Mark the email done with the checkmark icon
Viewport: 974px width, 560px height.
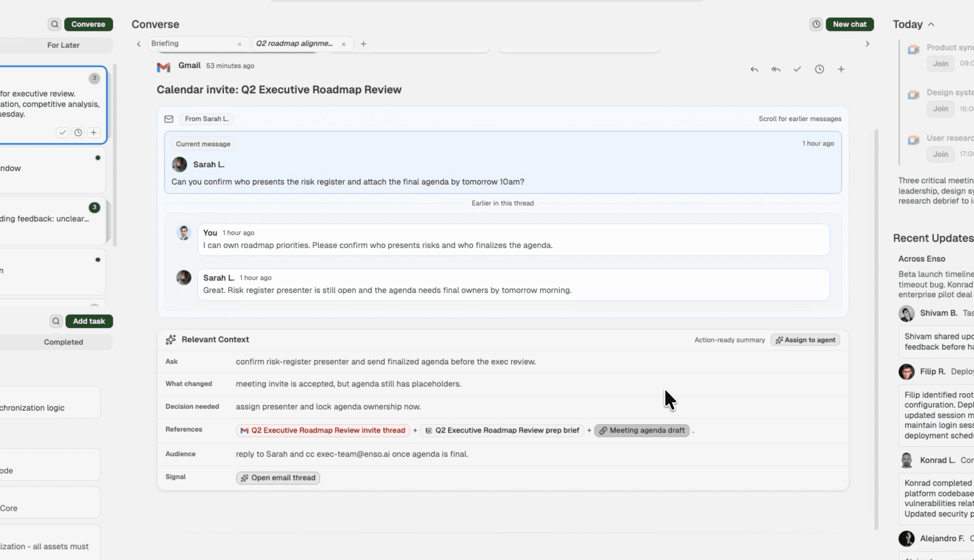[797, 69]
